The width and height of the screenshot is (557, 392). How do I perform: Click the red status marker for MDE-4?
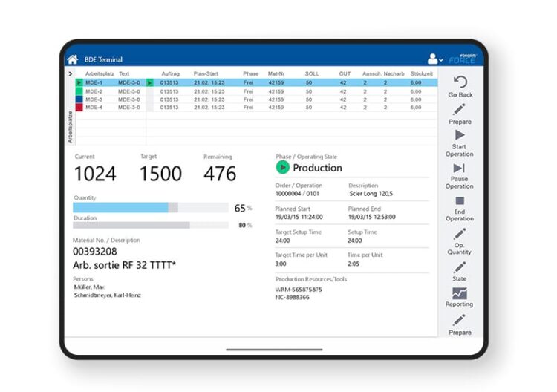coord(79,108)
